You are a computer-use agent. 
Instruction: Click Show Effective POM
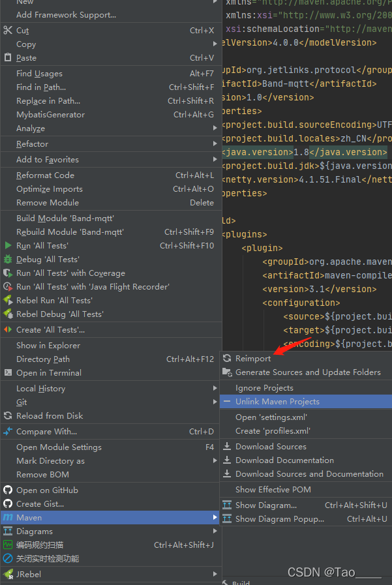pyautogui.click(x=273, y=489)
